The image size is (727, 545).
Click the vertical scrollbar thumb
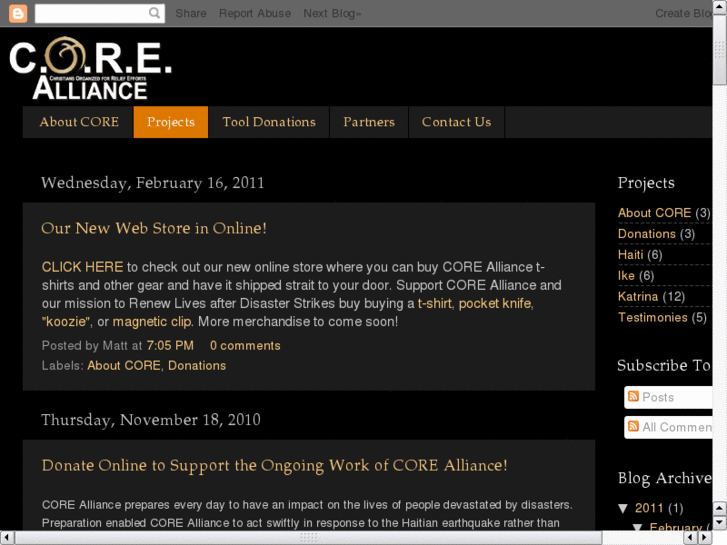tap(720, 51)
